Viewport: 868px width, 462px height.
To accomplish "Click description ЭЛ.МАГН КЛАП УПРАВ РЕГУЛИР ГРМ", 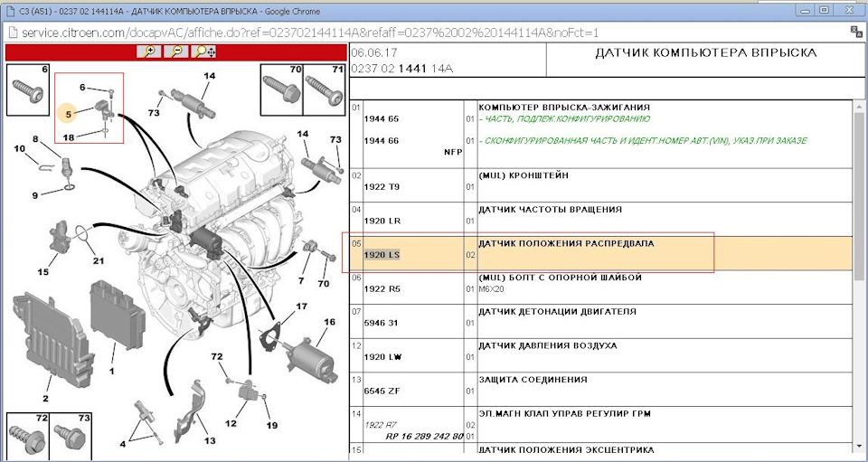I will click(564, 414).
